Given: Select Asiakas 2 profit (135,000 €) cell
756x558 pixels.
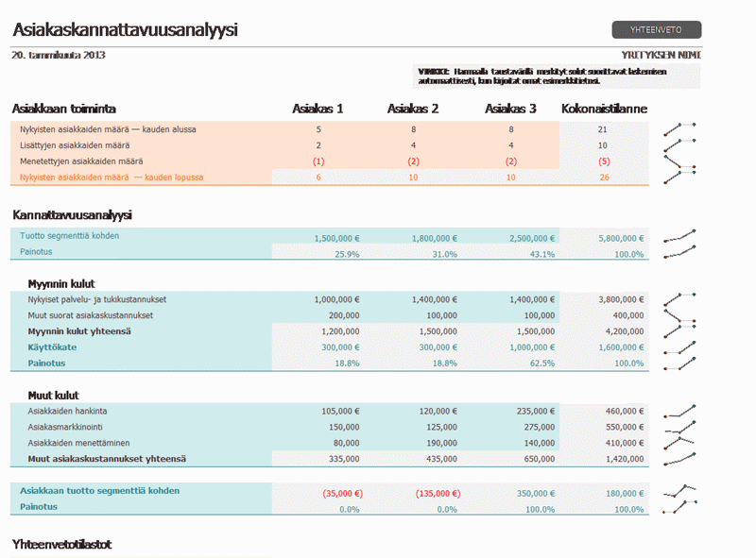Looking at the screenshot, I should click(438, 494).
